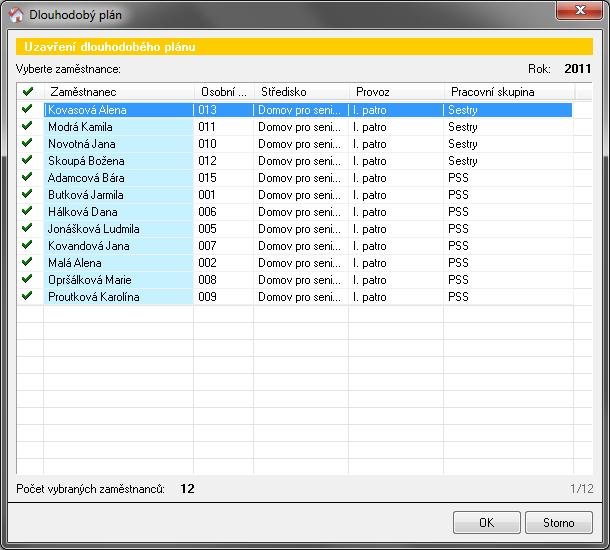
Task: Click I. patro in Malá Alena's row
Action: click(x=370, y=263)
